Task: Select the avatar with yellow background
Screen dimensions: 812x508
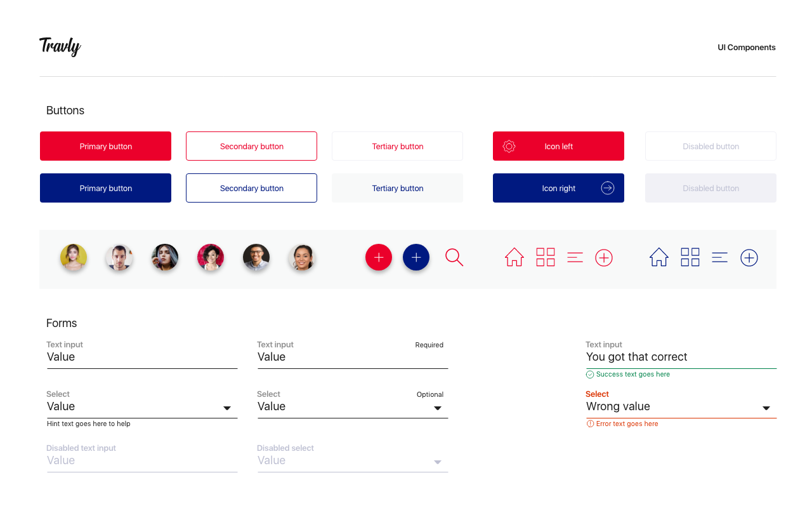Action: tap(74, 258)
